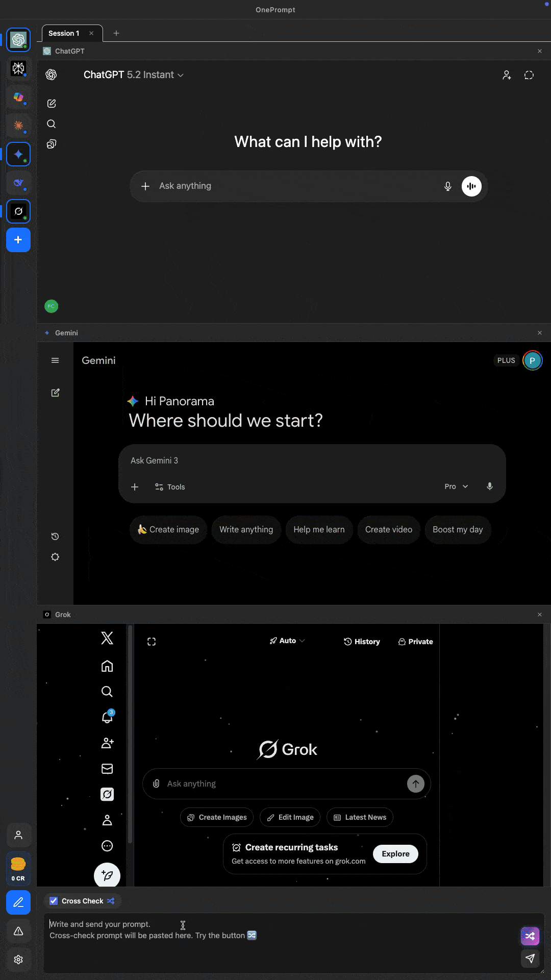Open X notifications bell icon
551x980 pixels.
(107, 717)
